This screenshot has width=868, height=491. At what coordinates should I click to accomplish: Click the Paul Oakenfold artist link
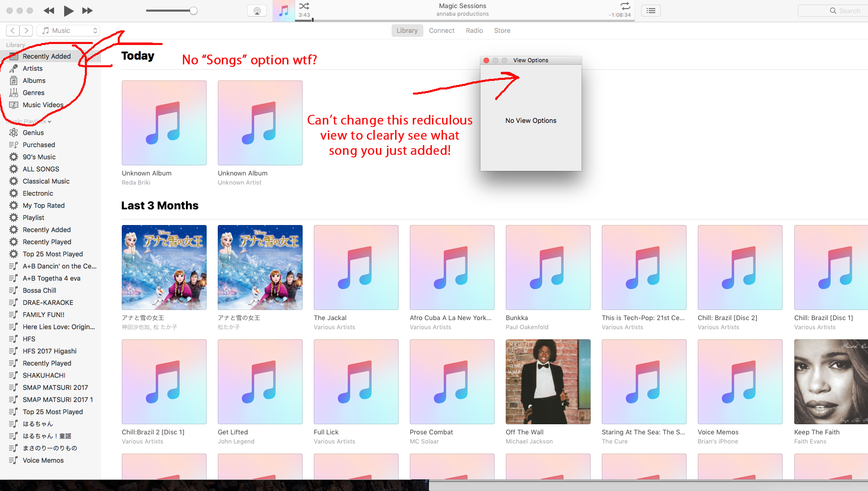[527, 327]
